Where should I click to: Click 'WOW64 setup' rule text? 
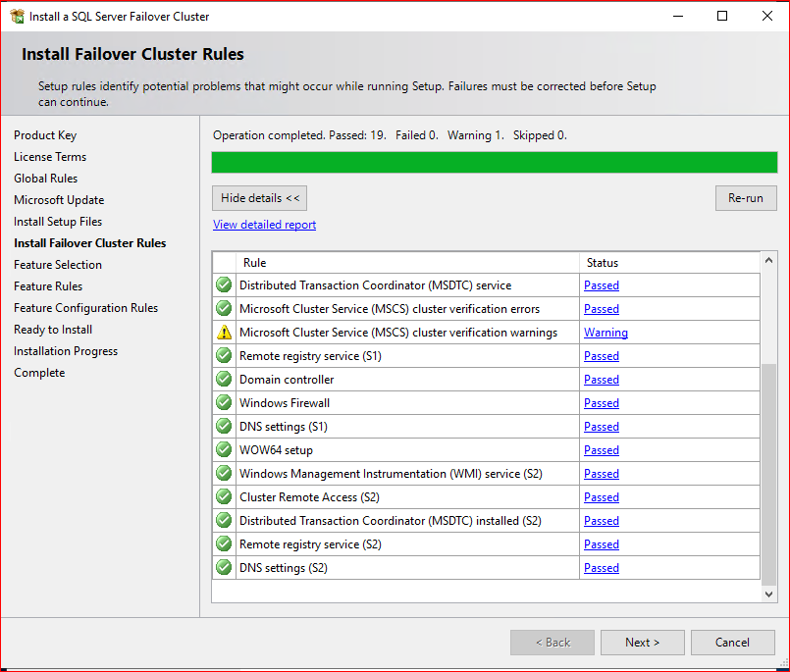276,450
